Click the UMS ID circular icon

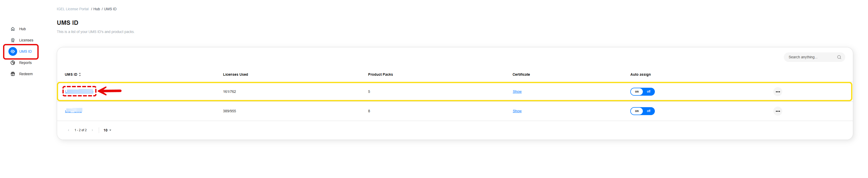pyautogui.click(x=13, y=51)
